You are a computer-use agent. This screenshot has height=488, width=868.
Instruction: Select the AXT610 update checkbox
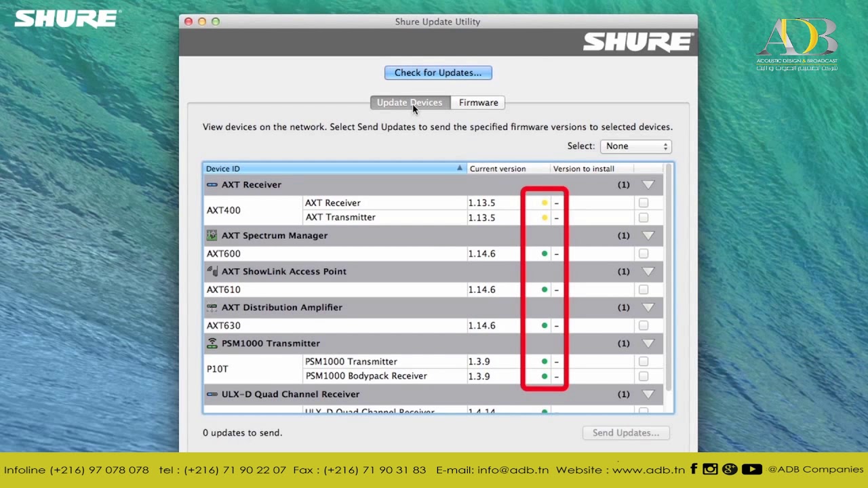(x=644, y=289)
